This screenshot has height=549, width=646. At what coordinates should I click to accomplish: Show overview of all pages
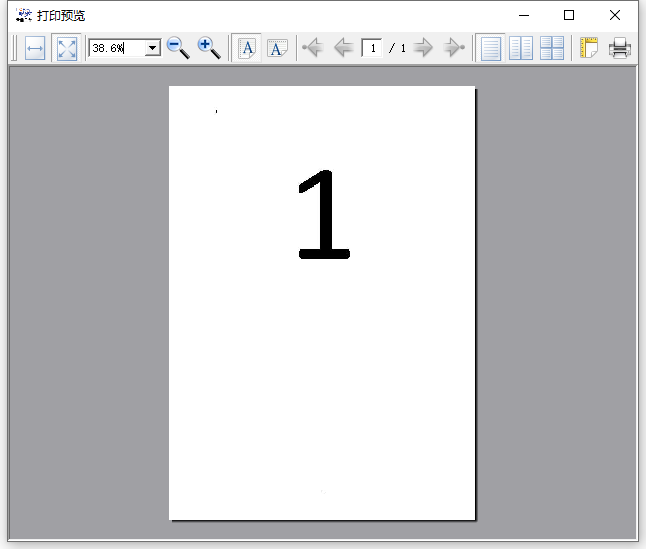552,48
